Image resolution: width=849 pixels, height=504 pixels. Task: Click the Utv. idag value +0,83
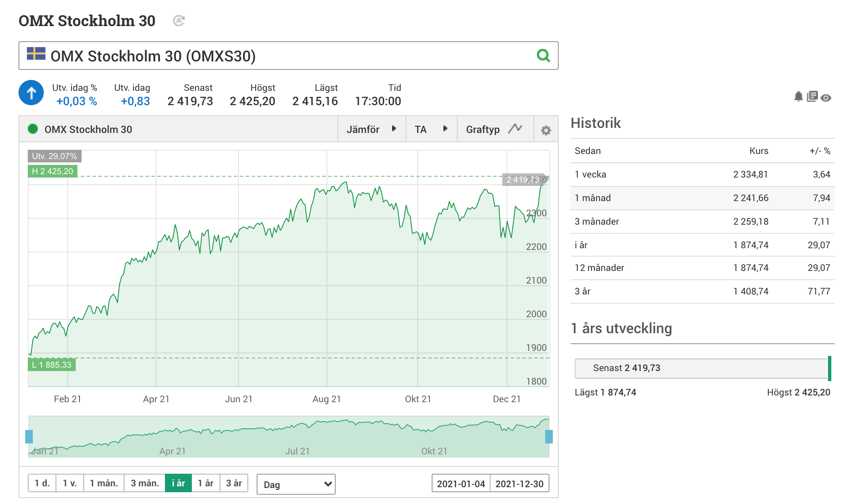click(x=135, y=101)
